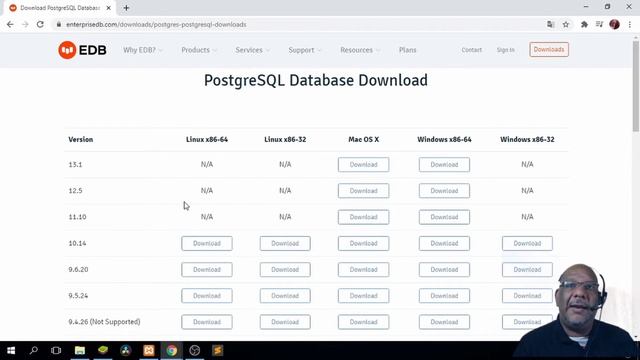
Task: Click the EDB logo
Action: click(82, 50)
